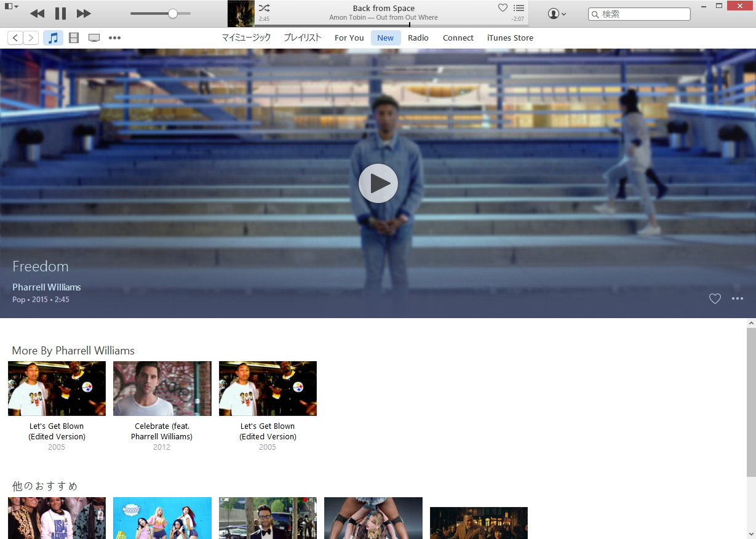Open more options for the Freedom video
The height and width of the screenshot is (539, 756).
[737, 298]
